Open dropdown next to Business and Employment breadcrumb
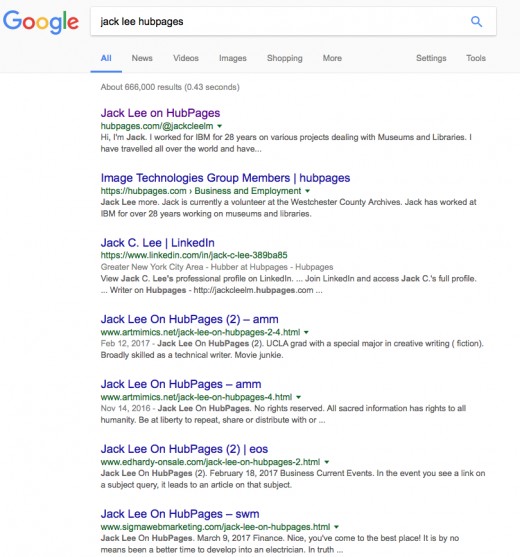Viewport: 520px width, 557px height. [308, 191]
